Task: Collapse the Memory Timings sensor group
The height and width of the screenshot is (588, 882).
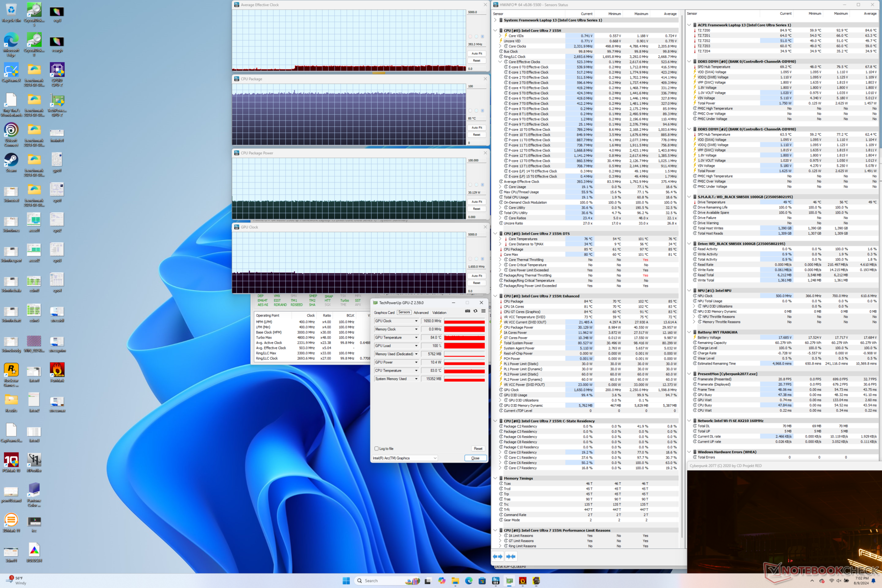Action: point(495,478)
